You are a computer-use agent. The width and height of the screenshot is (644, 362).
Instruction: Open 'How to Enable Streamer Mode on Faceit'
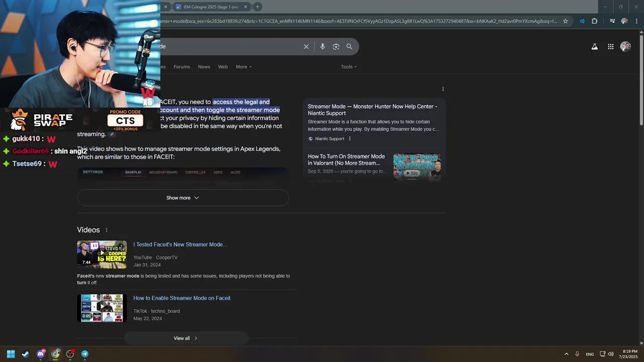tap(182, 298)
